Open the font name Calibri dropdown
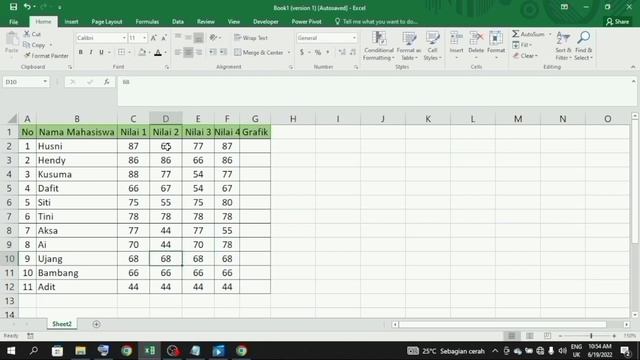 (124, 38)
